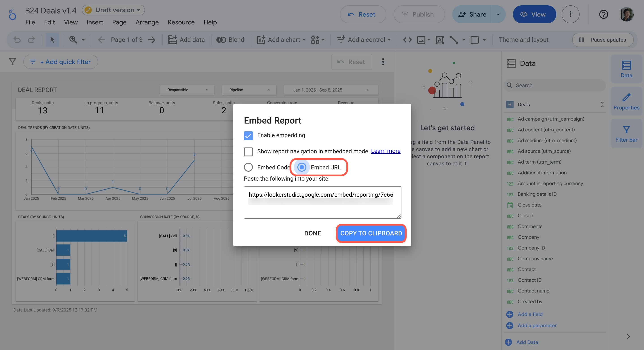Screen dimensions: 644x350
Task: Click the insert image icon
Action: (x=421, y=40)
